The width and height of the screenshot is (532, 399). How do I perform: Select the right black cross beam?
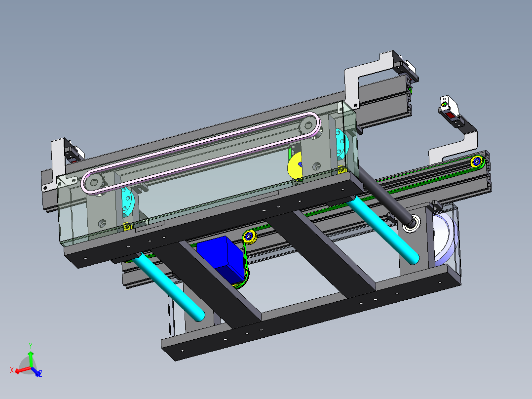[321, 255]
